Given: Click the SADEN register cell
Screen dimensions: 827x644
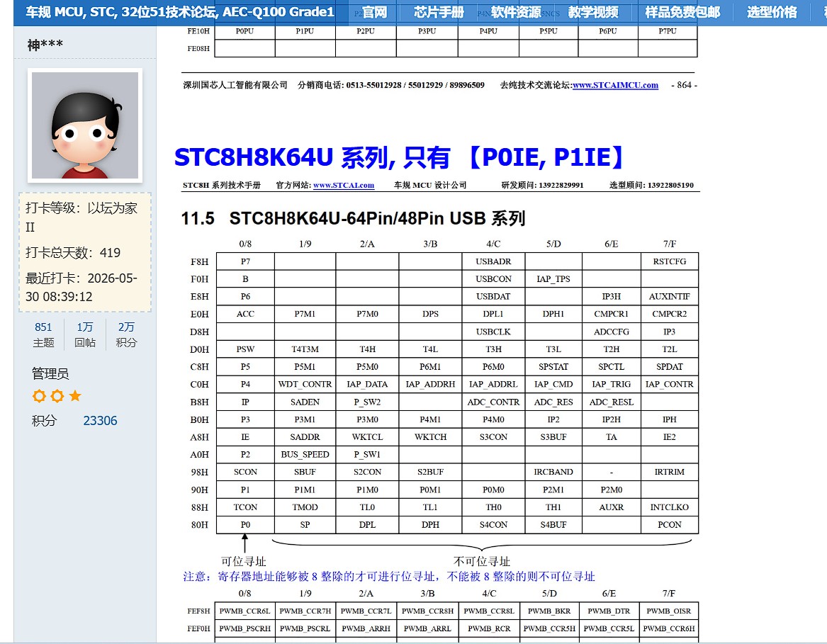Looking at the screenshot, I should click(305, 402).
